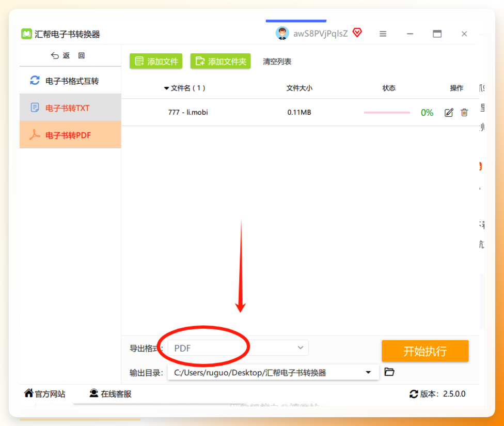Sort by the 文件名 column arrow
Image resolution: width=504 pixels, height=426 pixels.
[166, 88]
